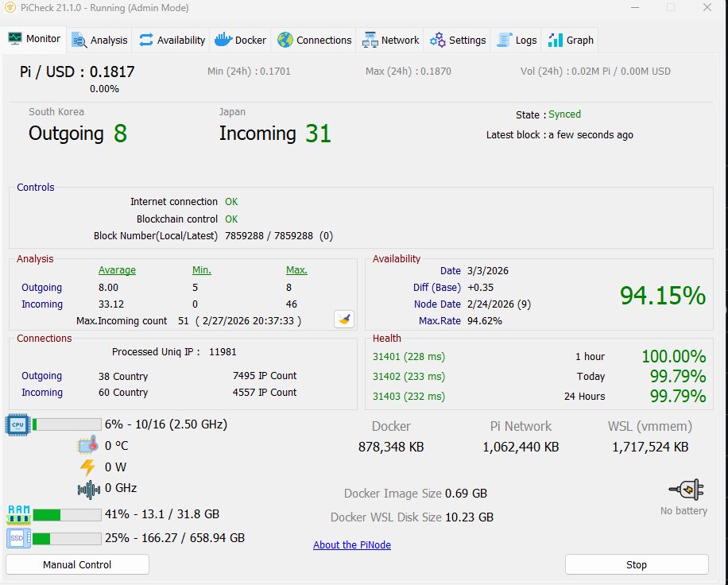Click the 7495 IP Count outgoing value
The image size is (728, 585).
(x=265, y=376)
